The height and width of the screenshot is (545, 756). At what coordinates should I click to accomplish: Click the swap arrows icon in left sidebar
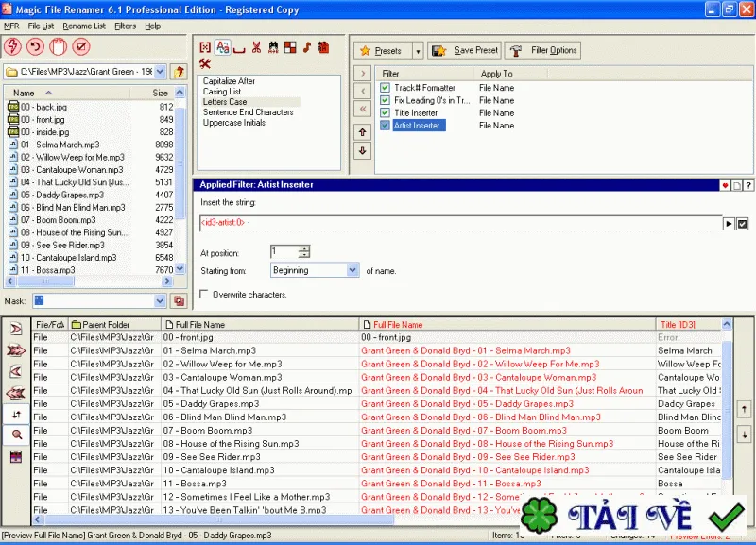[x=16, y=414]
